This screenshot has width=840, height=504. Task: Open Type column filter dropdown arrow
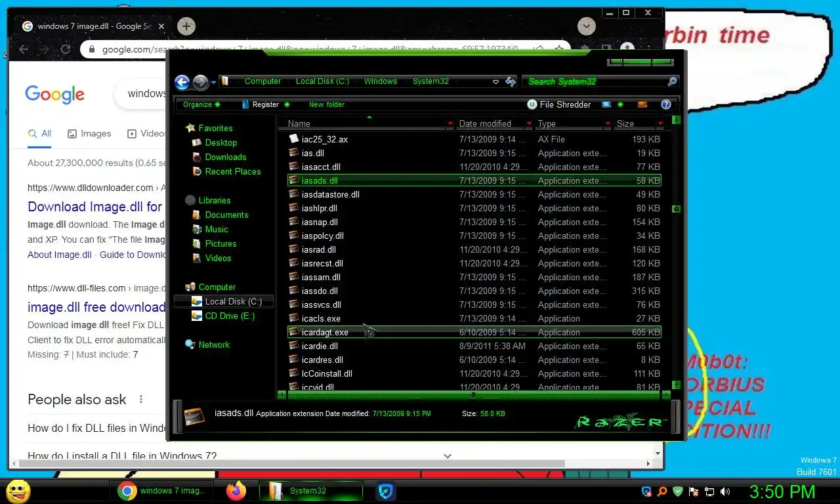pyautogui.click(x=608, y=123)
